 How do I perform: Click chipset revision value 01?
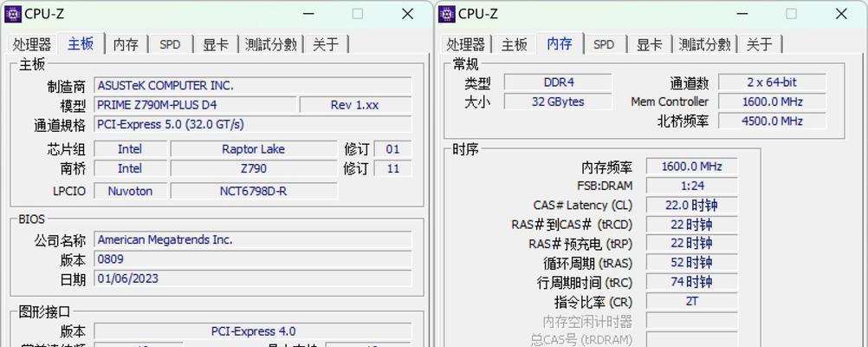click(x=393, y=149)
